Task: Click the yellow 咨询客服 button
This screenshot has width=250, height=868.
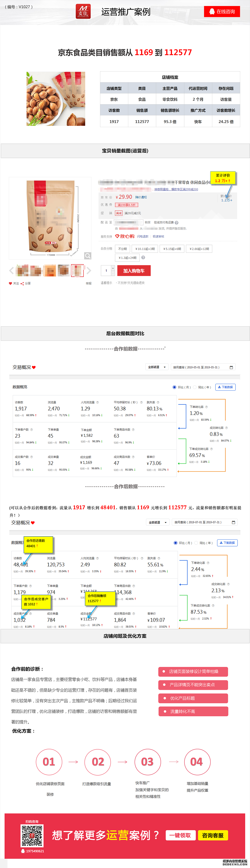Action: pos(213,835)
